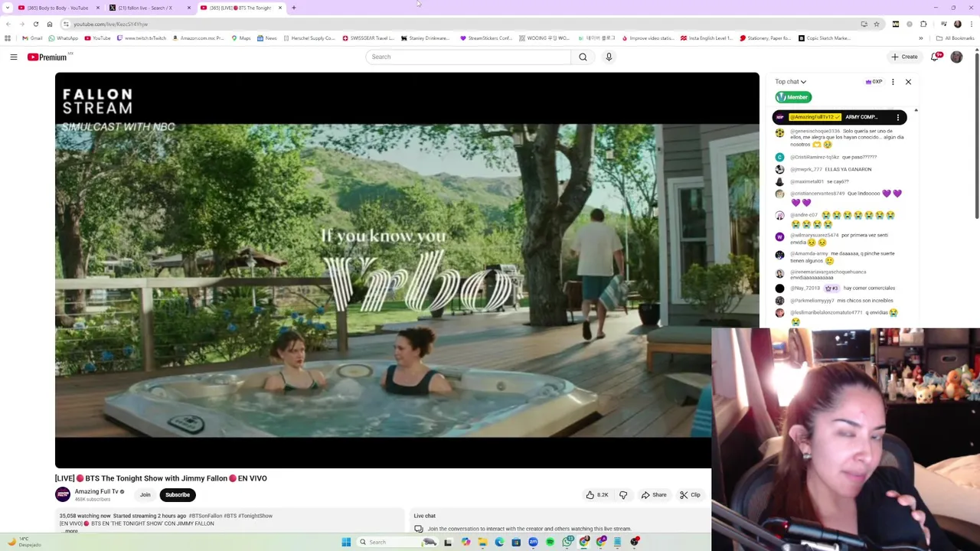Open a new browser tab
The image size is (980, 551).
(293, 8)
